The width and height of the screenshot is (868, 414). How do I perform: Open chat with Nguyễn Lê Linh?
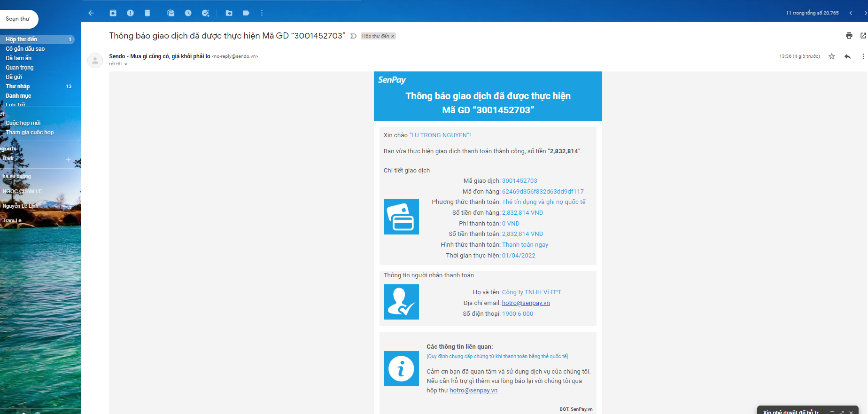(x=20, y=206)
